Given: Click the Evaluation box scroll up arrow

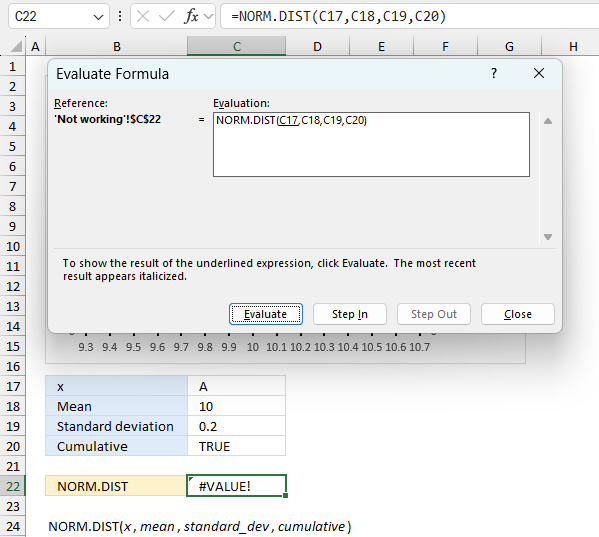Looking at the screenshot, I should pos(548,121).
